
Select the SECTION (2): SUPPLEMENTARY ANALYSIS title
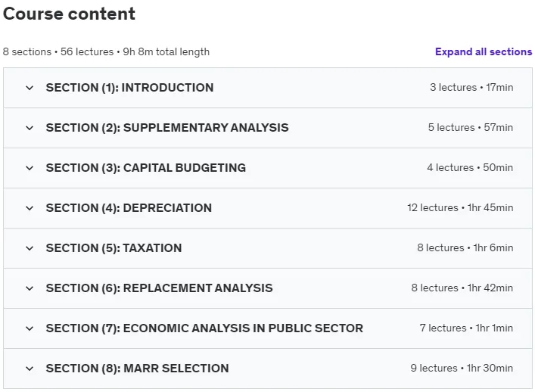[x=167, y=128]
